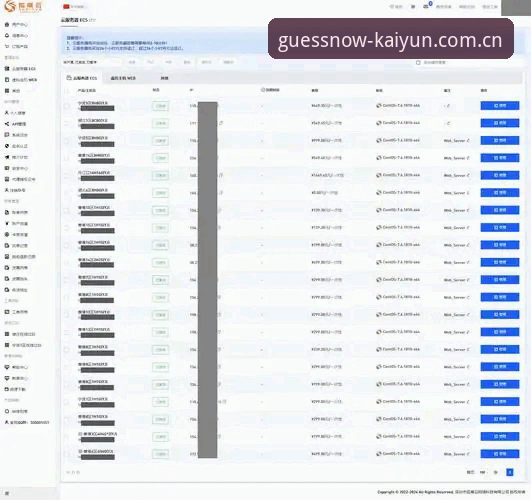Open the ECS cloud server sidebar item
531x500 pixels.
(x=21, y=69)
